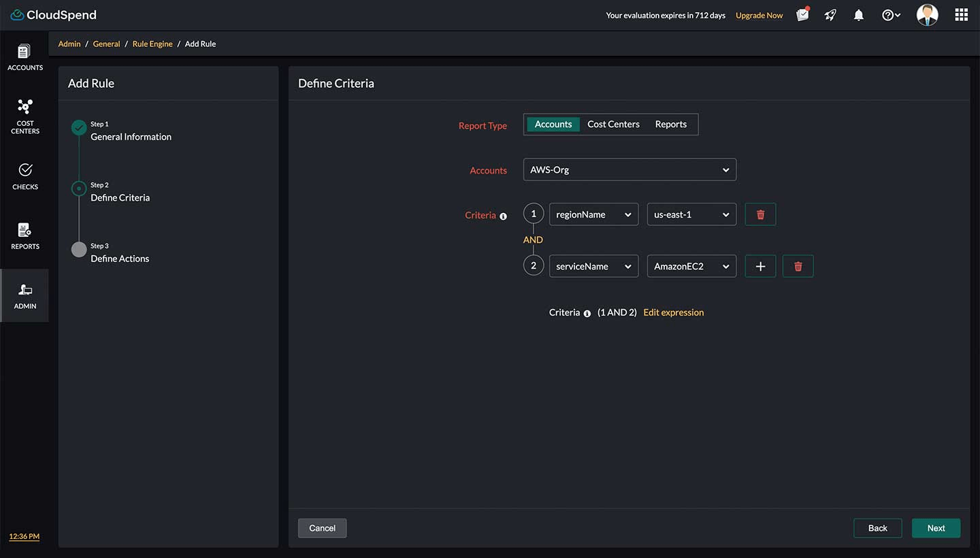The width and height of the screenshot is (980, 558).
Task: Open the AWS-Org accounts dropdown
Action: 629,169
